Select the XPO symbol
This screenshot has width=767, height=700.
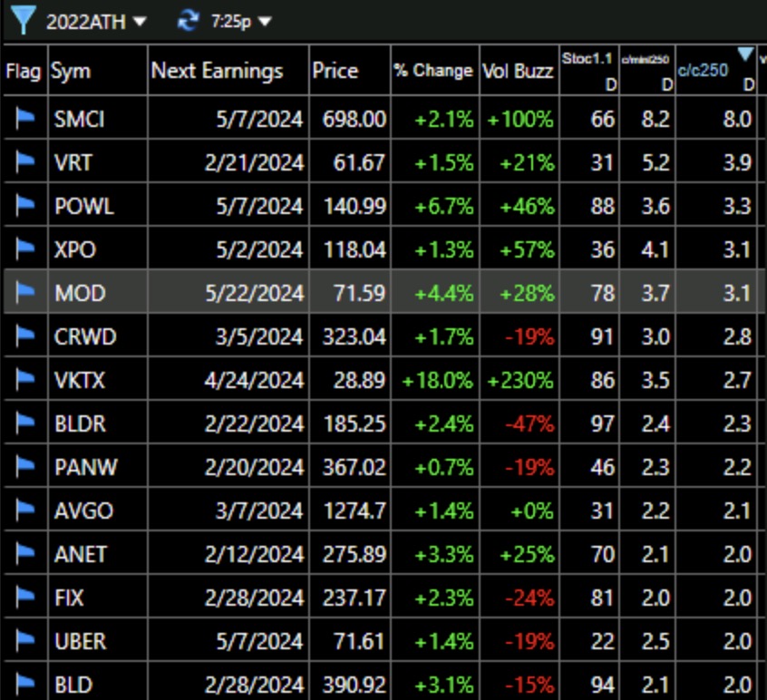click(75, 250)
